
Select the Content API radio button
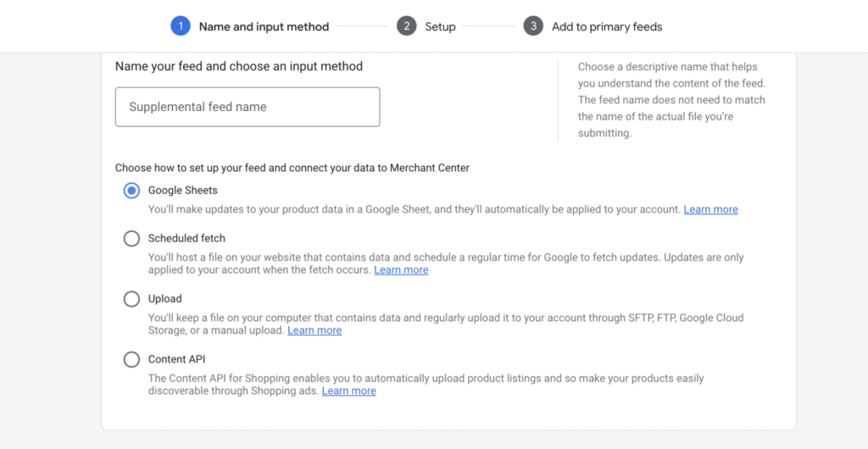click(x=131, y=360)
